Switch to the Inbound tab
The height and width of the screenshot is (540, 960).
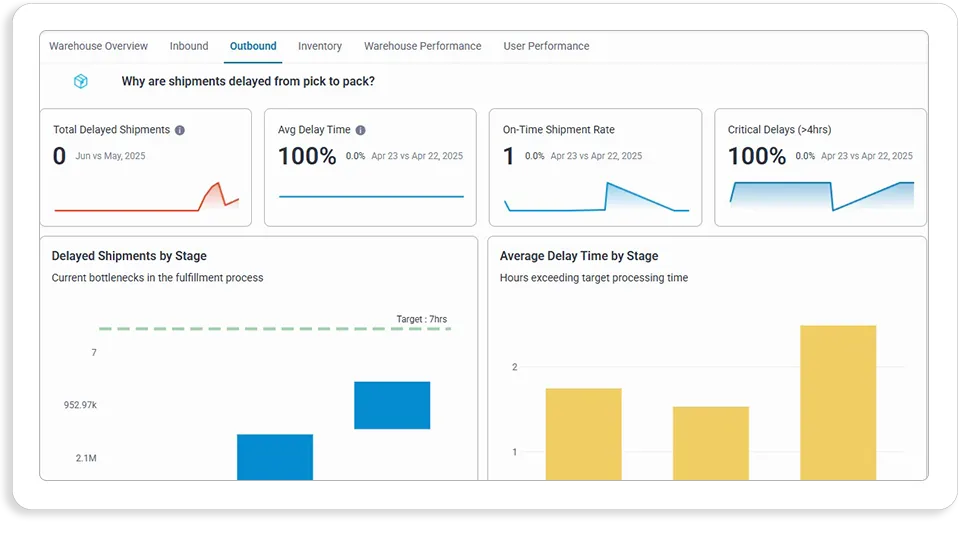[189, 46]
